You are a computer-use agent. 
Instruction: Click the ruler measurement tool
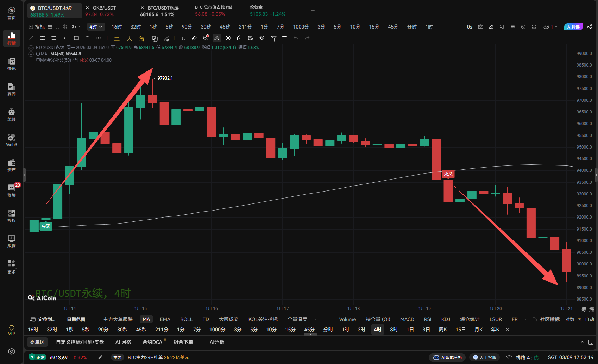[x=194, y=38]
